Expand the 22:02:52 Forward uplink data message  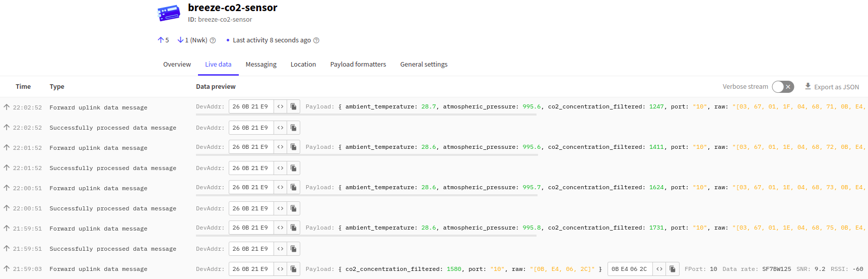point(98,107)
